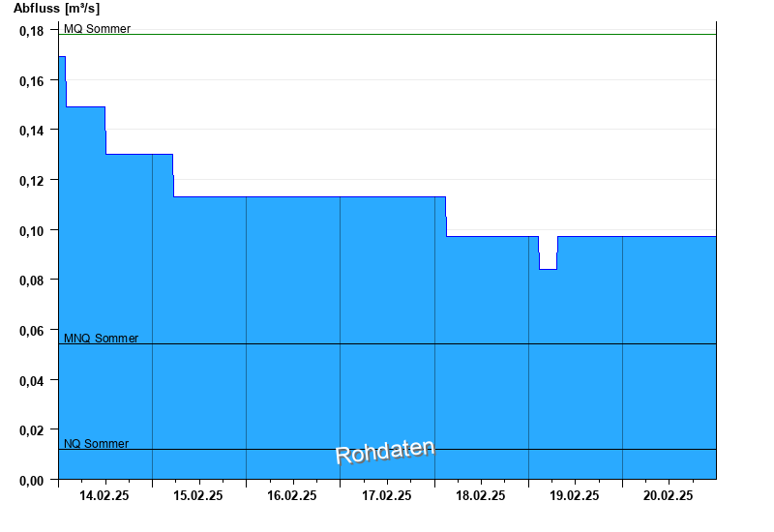
Task: Click the 0,06 y-axis value
Action: click(x=32, y=331)
